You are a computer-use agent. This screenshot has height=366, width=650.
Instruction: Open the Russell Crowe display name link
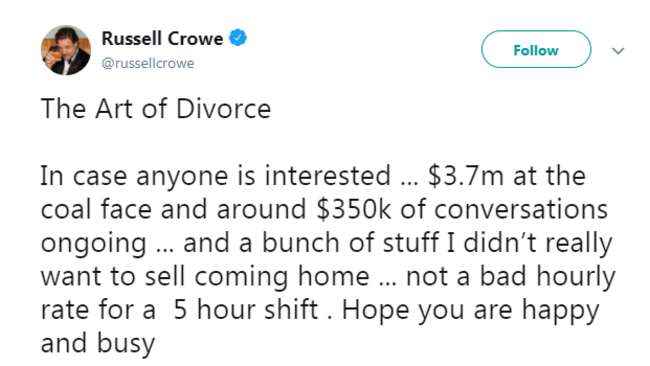pos(162,39)
